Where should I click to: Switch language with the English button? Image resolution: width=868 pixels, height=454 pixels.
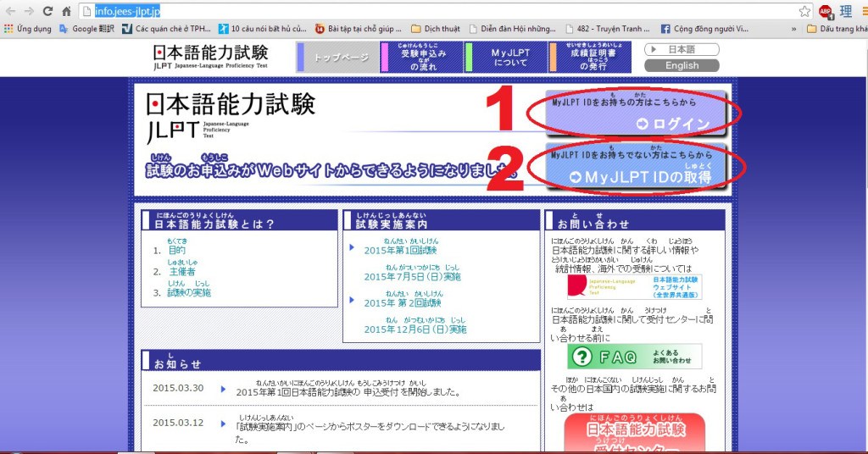click(682, 66)
